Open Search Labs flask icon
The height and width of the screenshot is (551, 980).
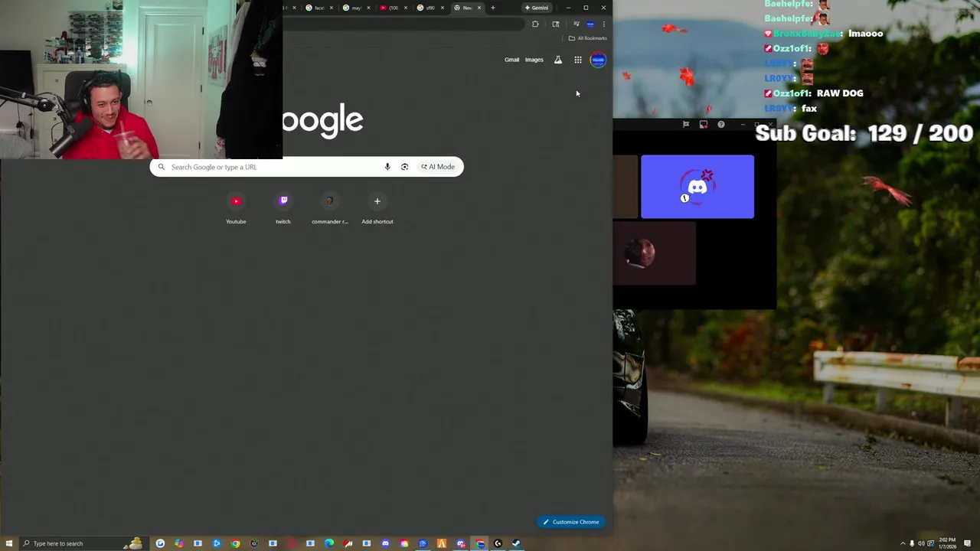click(x=558, y=60)
